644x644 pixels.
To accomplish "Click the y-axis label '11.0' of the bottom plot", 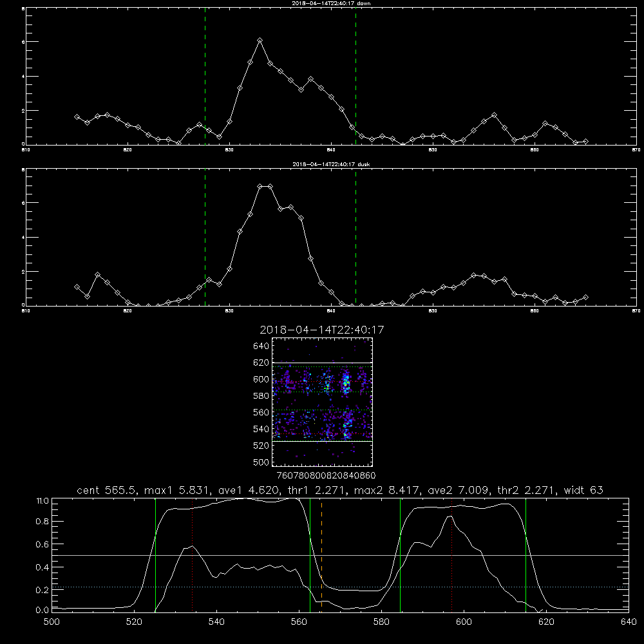I will (x=43, y=501).
